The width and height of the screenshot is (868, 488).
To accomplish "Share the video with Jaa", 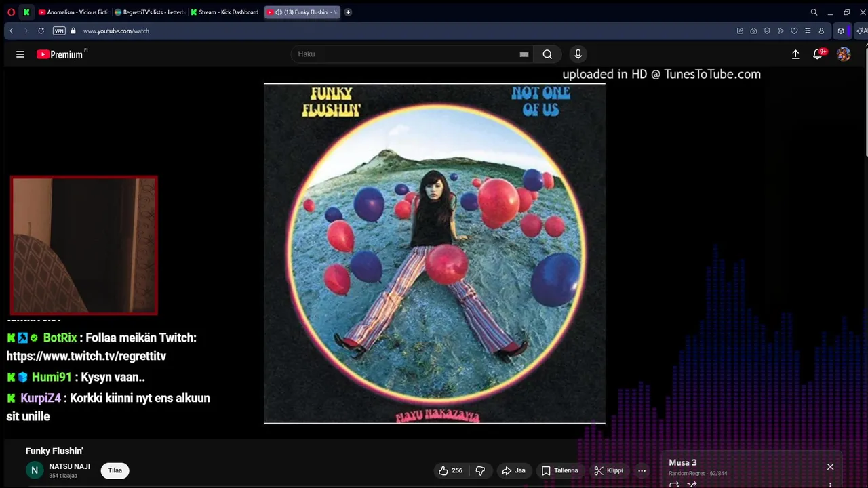I will click(x=513, y=470).
